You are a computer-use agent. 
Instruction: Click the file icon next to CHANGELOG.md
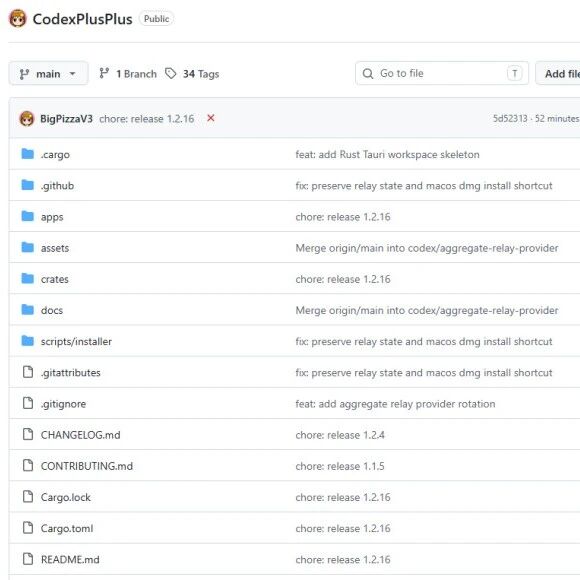tap(28, 434)
